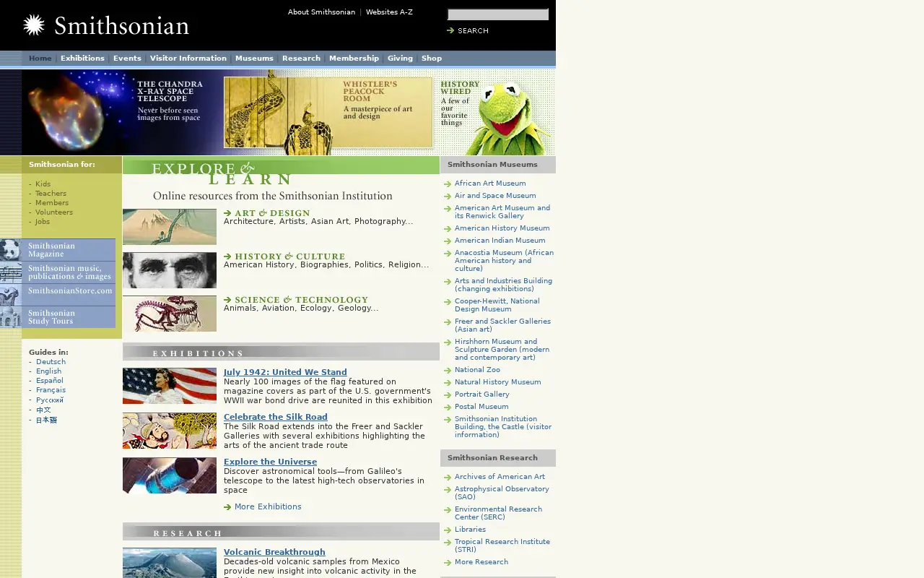Click the green arrow beside History & Culture
The image size is (924, 578).
[227, 256]
